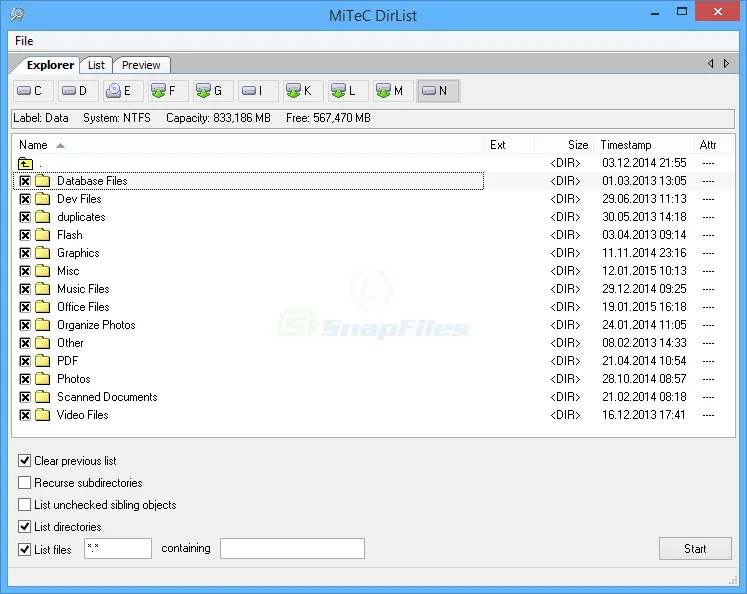Select the Scanned Documents folder name
This screenshot has width=747, height=594.
click(x=107, y=397)
